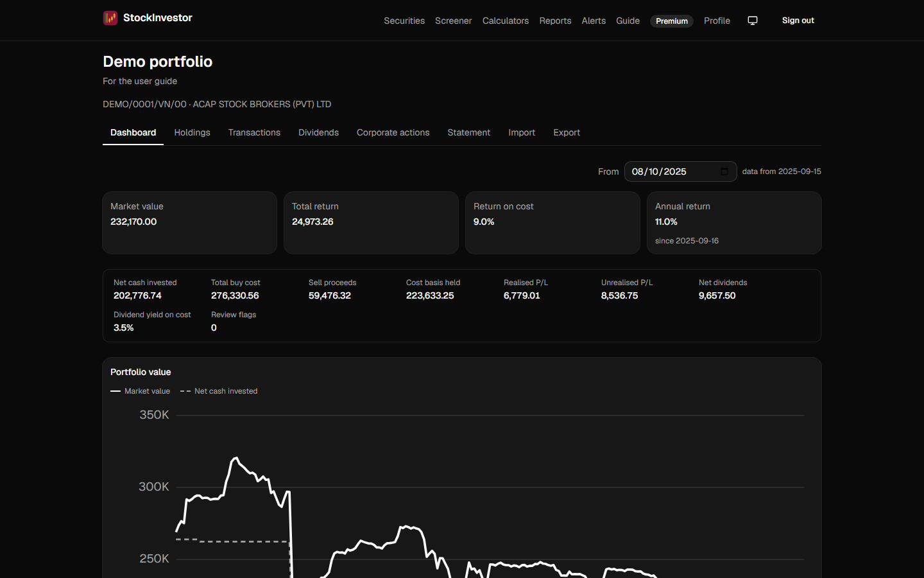This screenshot has height=578, width=924.
Task: Click the StockInvestor brand name
Action: coord(158,18)
